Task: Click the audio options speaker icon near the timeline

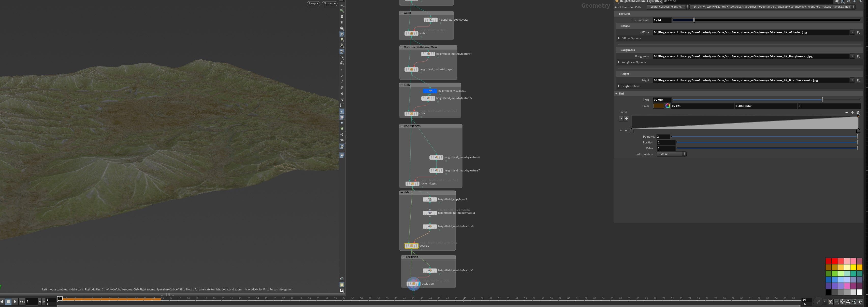Action: (x=855, y=302)
